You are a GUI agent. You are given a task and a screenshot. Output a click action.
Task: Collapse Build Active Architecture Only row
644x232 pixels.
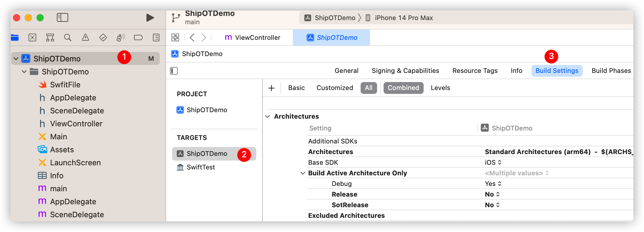click(303, 173)
